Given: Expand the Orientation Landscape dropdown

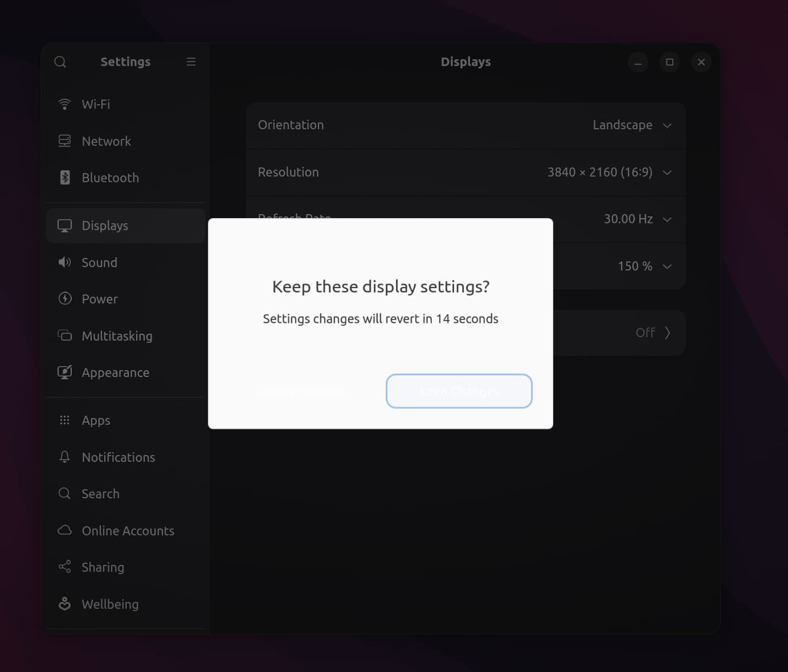Looking at the screenshot, I should coord(632,125).
